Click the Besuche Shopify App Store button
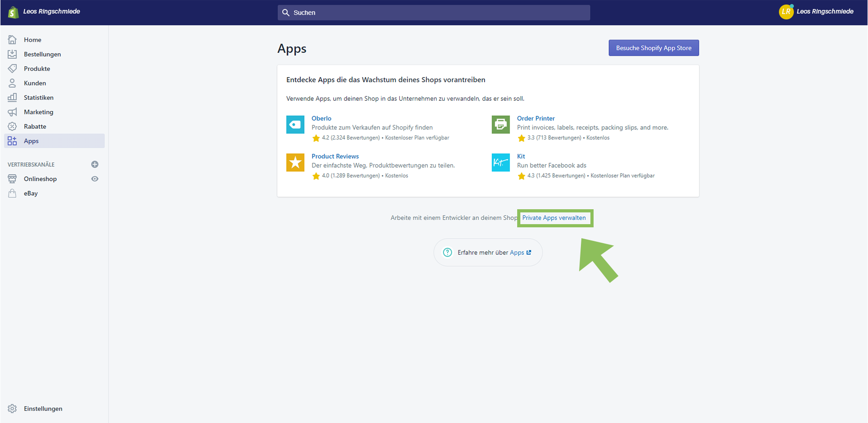868x423 pixels. [x=654, y=48]
